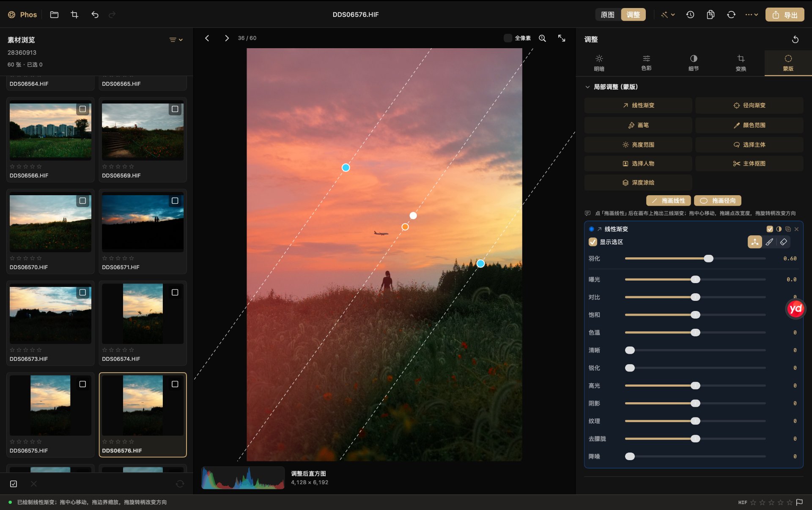
Task: Open the edit history clock icon
Action: point(690,15)
